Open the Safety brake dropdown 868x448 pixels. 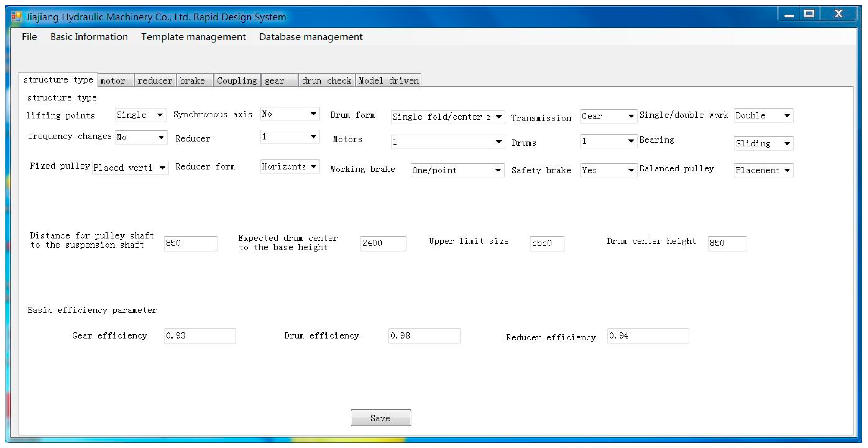631,171
